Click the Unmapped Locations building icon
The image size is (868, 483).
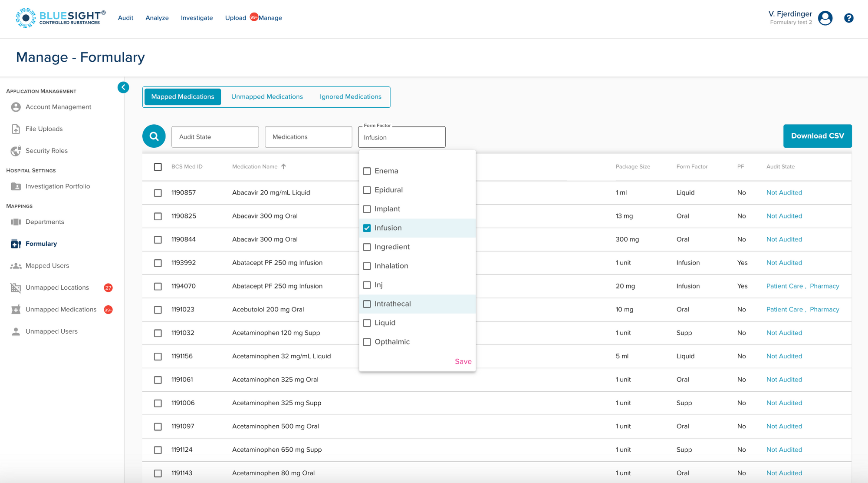click(x=16, y=288)
